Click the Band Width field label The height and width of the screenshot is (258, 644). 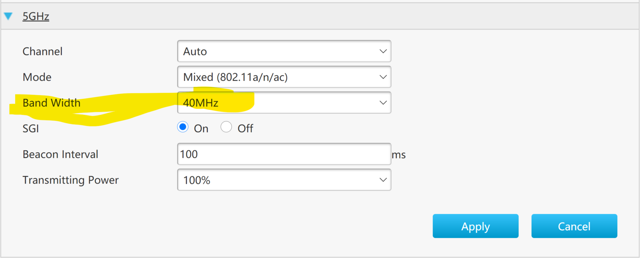52,103
